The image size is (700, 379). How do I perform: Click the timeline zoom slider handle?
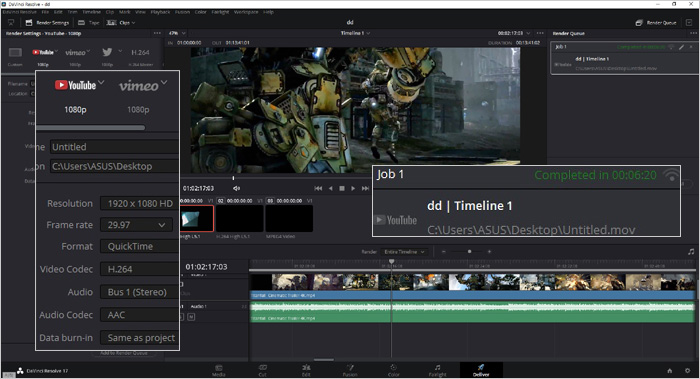[469, 252]
